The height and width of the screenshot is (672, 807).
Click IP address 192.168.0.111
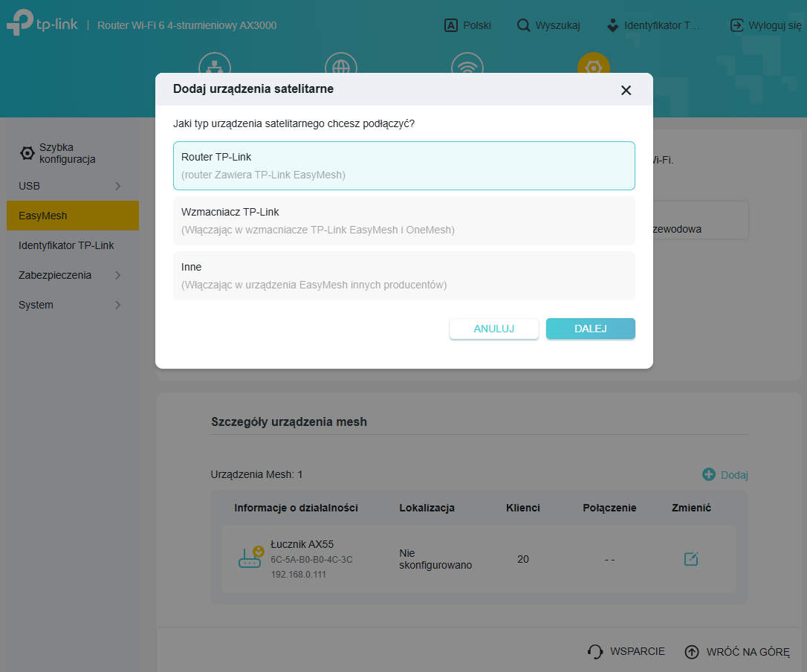pos(299,575)
